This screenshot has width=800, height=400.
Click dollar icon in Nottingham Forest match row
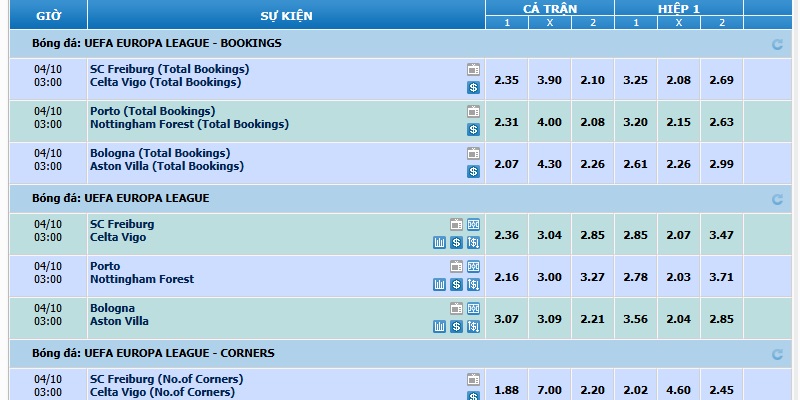pyautogui.click(x=456, y=284)
